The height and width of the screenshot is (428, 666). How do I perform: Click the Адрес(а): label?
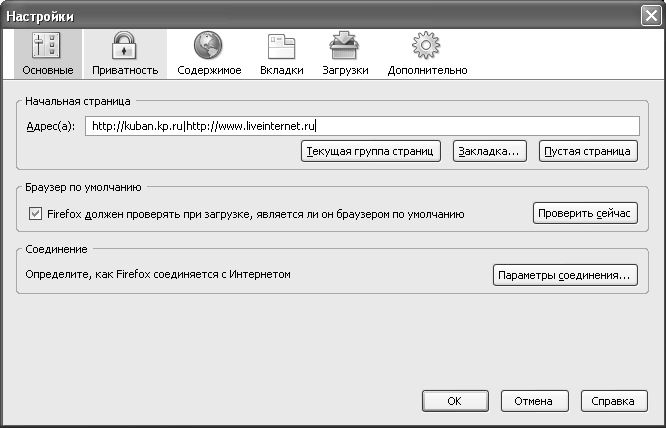point(51,127)
